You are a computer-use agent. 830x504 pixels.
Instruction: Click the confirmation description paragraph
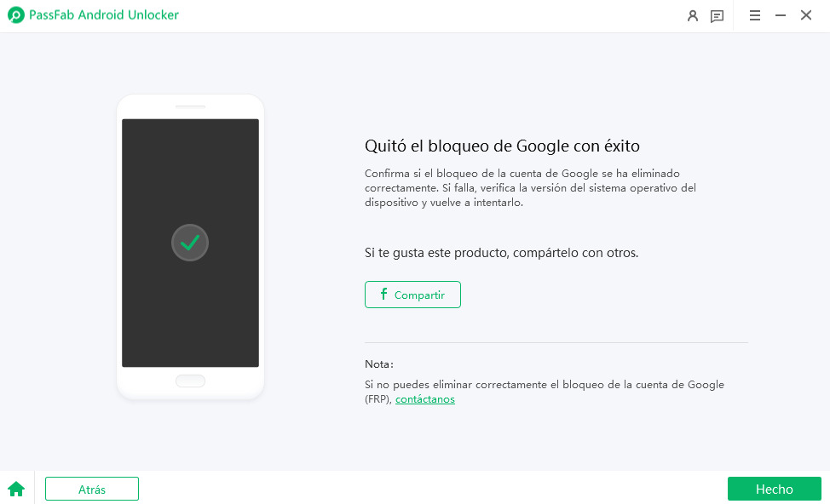pos(530,187)
